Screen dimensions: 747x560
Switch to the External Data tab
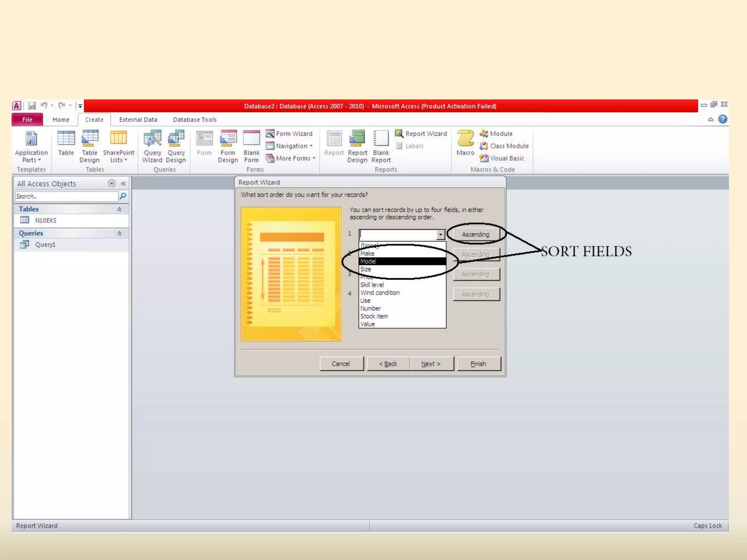pos(138,120)
